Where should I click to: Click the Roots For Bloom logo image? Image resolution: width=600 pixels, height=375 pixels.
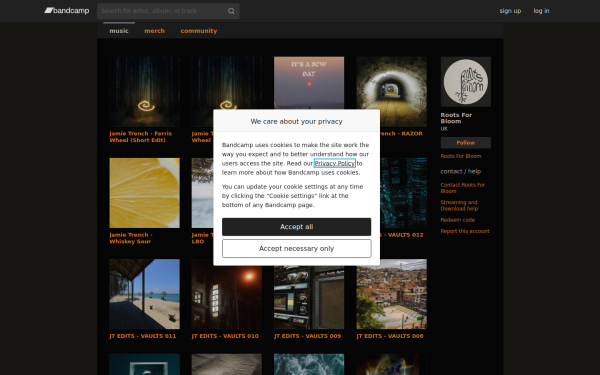tap(466, 82)
